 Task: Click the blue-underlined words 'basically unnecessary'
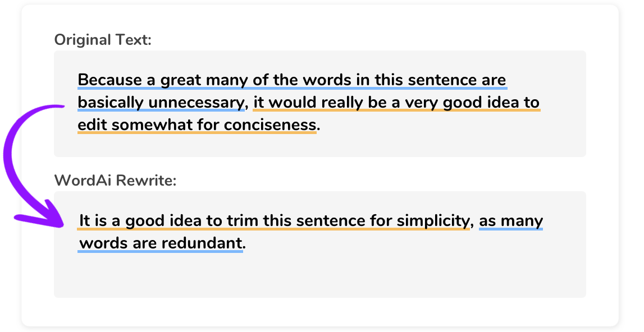[x=161, y=103]
